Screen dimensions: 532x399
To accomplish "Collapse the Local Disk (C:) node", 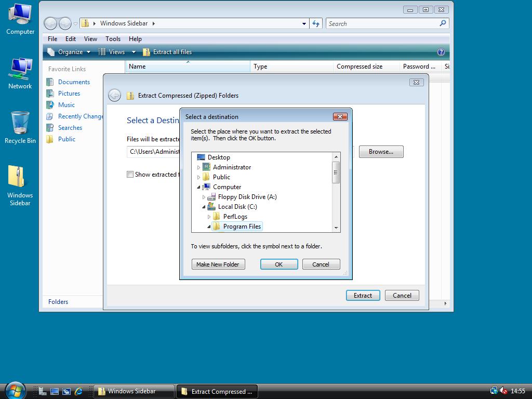I will pyautogui.click(x=204, y=207).
